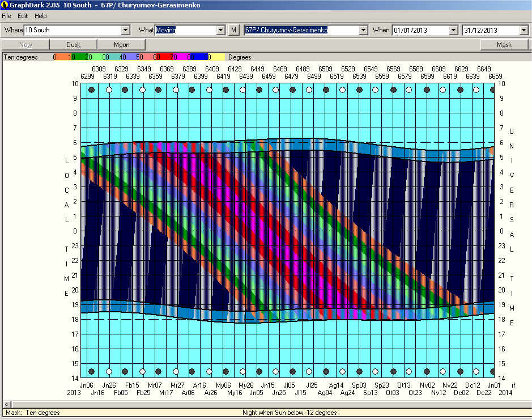Image resolution: width=532 pixels, height=420 pixels.
Task: Click the first white full-moon marker in top row
Action: click(x=109, y=90)
